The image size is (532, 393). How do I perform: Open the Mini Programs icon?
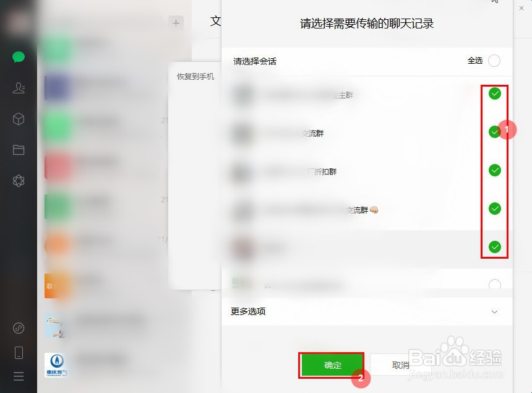pos(19,328)
